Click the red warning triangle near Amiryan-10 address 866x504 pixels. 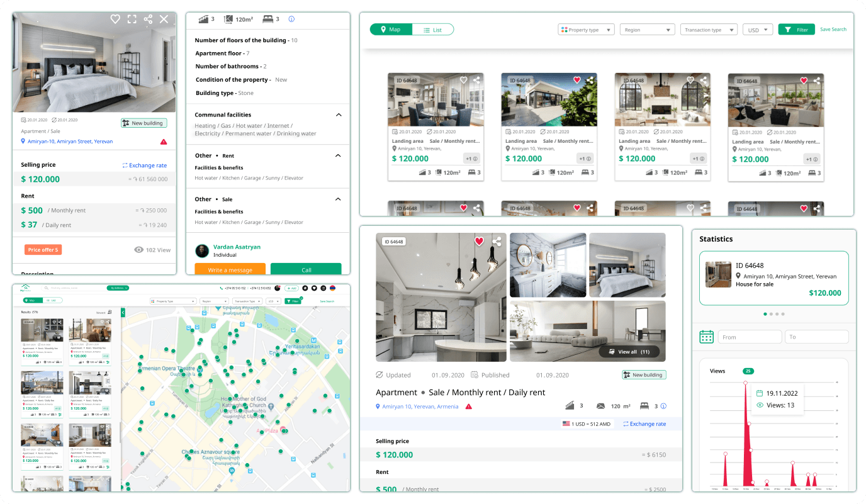click(164, 142)
